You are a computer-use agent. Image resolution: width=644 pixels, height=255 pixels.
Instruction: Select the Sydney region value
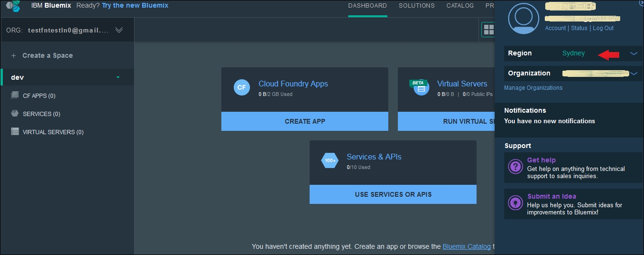click(x=573, y=53)
